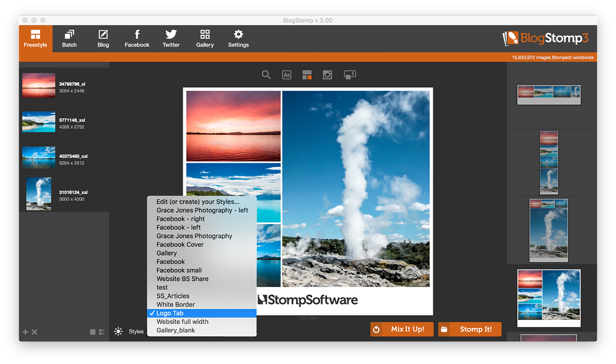Click the Instagram-style camera icon
This screenshot has height=364, width=616.
point(327,75)
